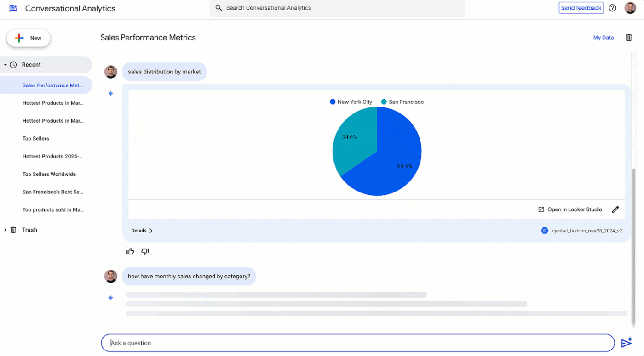This screenshot has width=644, height=356.
Task: Toggle the San Francisco legend entry
Action: click(x=402, y=102)
